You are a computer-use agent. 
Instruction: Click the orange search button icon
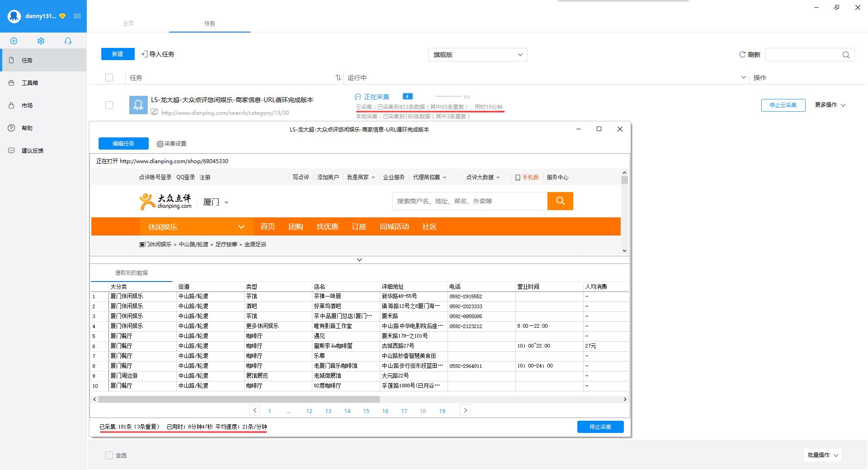tap(560, 201)
